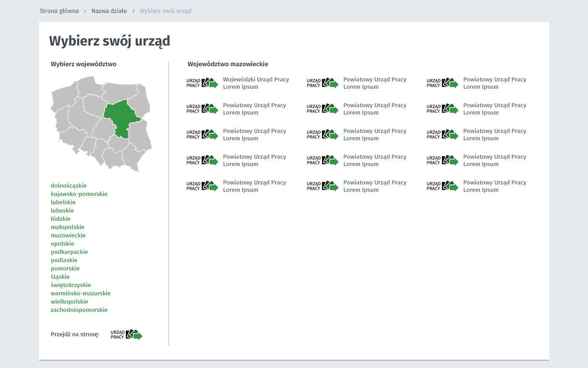Pick warmińsko-mazurskie from the list

click(x=80, y=293)
